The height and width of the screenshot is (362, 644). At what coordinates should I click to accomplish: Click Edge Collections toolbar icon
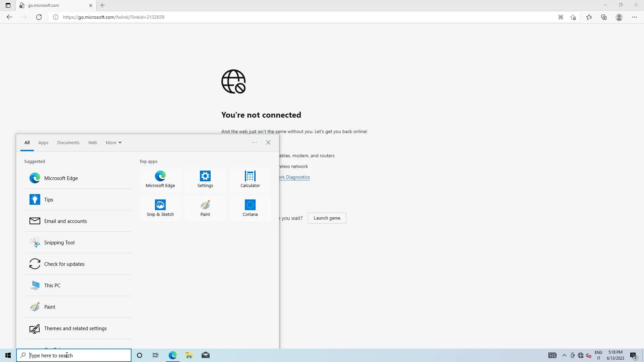(604, 17)
